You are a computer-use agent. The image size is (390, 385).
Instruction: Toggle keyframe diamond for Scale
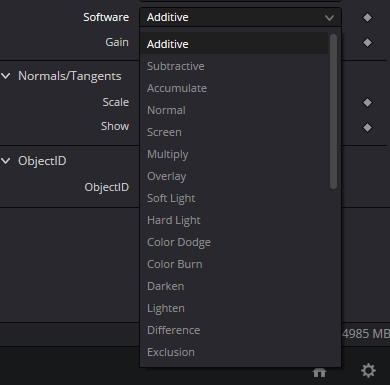point(367,102)
